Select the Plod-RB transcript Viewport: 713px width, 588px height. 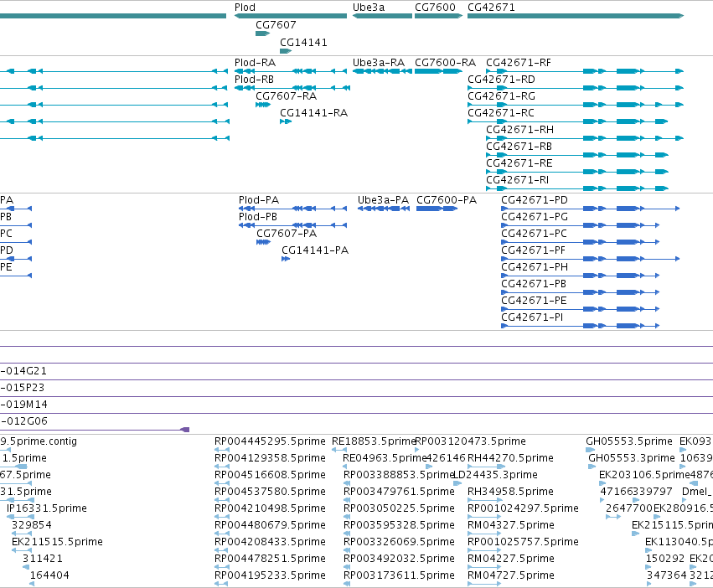pos(292,88)
